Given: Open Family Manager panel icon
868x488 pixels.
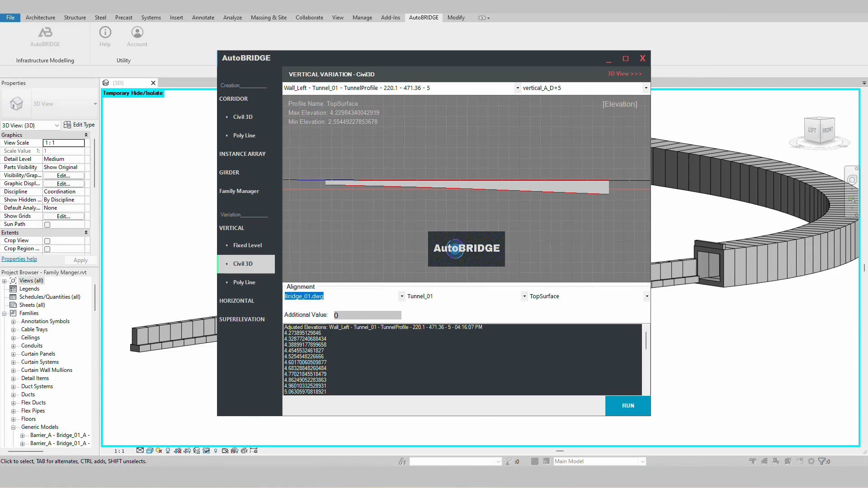Looking at the screenshot, I should pos(238,191).
